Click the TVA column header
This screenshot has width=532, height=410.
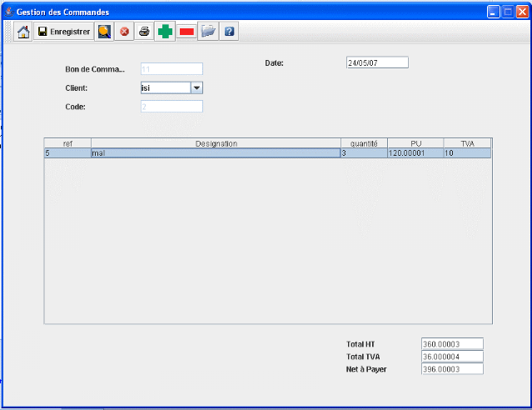pos(466,143)
